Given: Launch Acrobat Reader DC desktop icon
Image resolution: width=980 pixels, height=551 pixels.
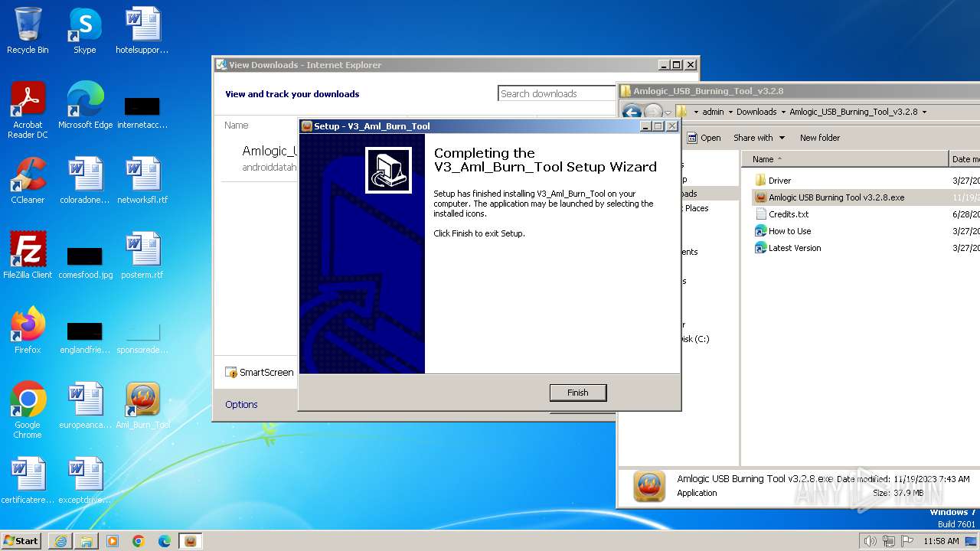Looking at the screenshot, I should (28, 111).
